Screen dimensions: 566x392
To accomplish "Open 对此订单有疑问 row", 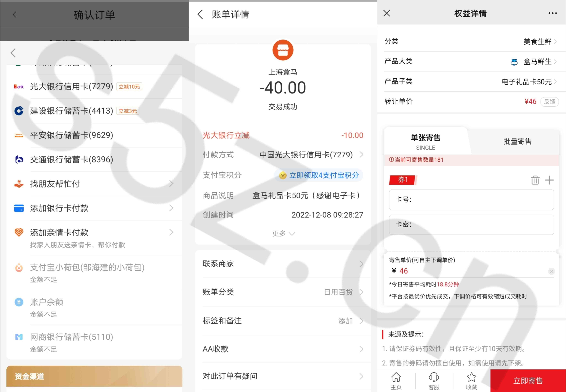I will [x=283, y=376].
